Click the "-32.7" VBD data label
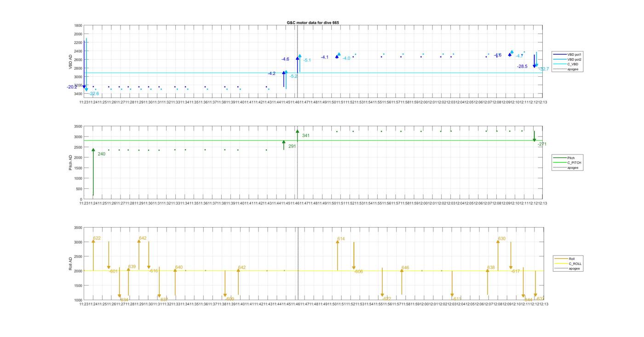 click(x=544, y=69)
